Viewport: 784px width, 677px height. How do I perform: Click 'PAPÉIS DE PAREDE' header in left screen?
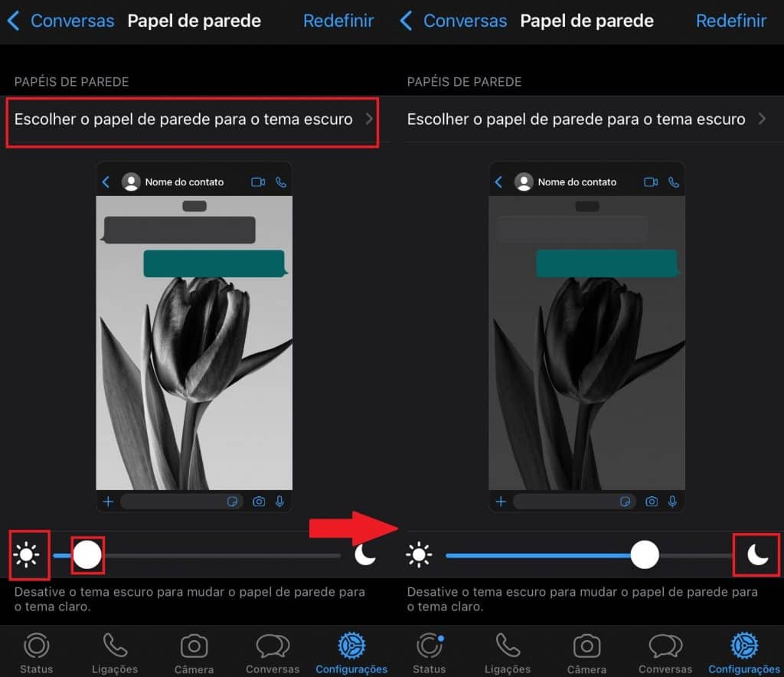point(71,82)
